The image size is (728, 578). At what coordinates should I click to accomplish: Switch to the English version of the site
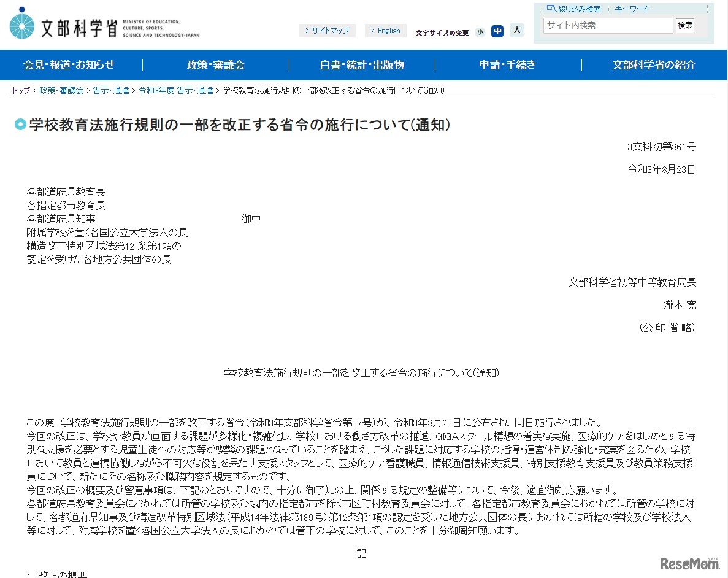coord(385,30)
